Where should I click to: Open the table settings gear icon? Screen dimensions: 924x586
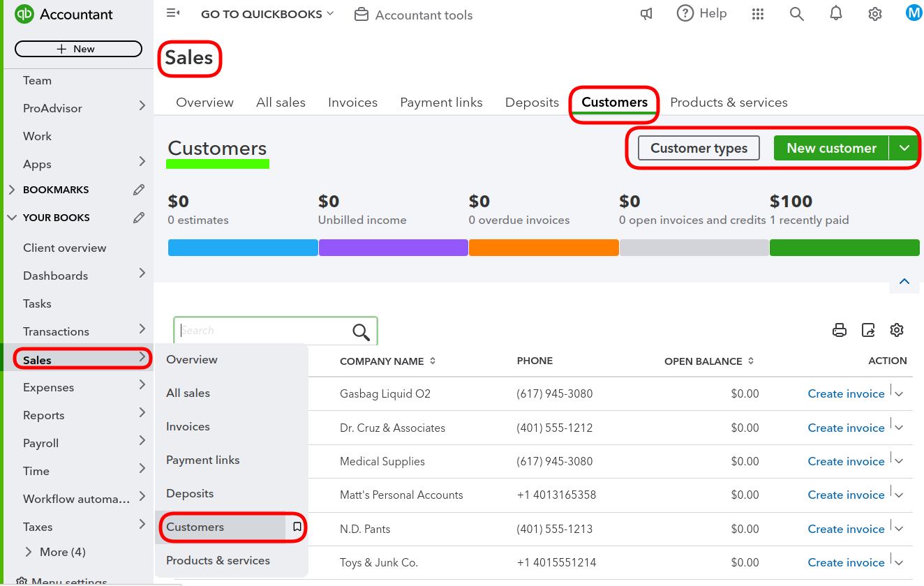(x=897, y=330)
